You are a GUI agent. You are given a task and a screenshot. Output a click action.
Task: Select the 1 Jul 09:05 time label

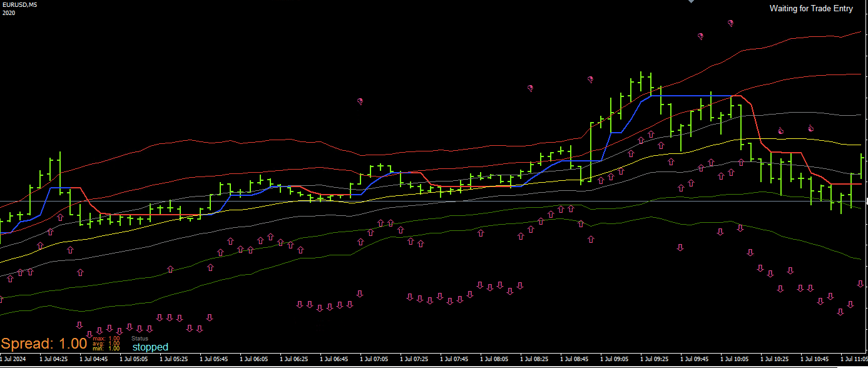[615, 360]
